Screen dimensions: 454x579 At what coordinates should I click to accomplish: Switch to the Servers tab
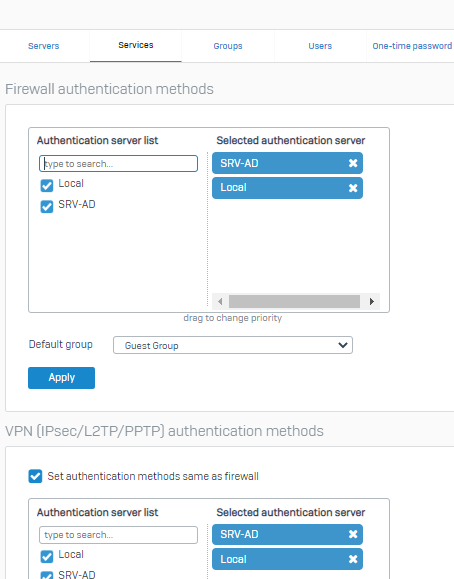click(44, 46)
